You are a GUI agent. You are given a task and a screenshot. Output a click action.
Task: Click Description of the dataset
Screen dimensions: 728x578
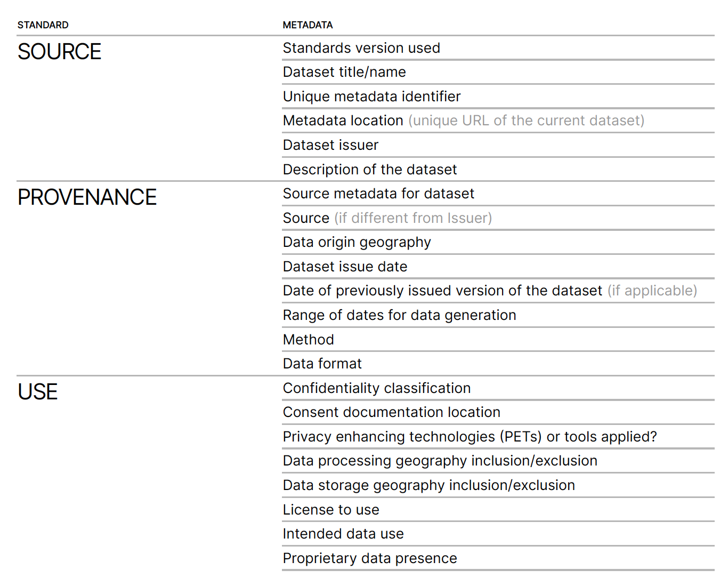point(370,170)
